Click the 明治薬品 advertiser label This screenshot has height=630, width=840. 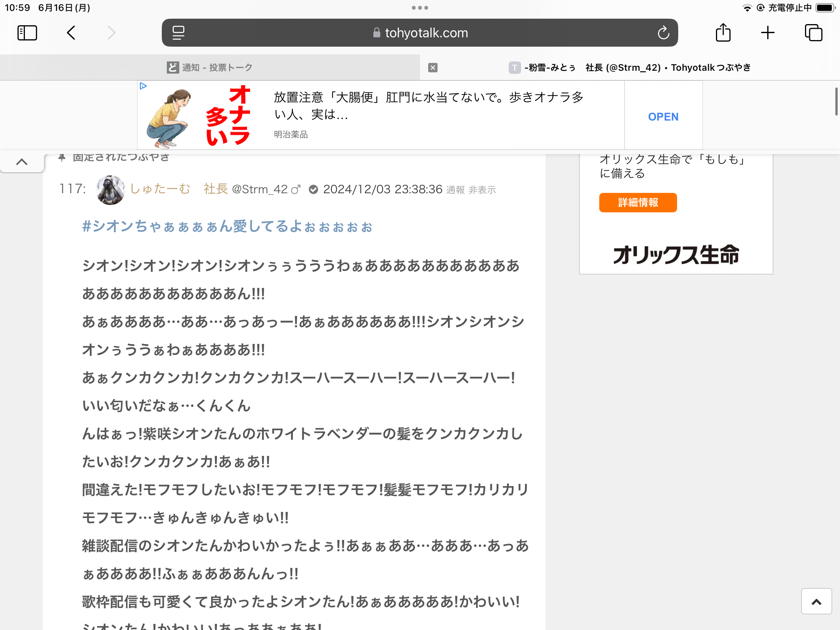(290, 135)
